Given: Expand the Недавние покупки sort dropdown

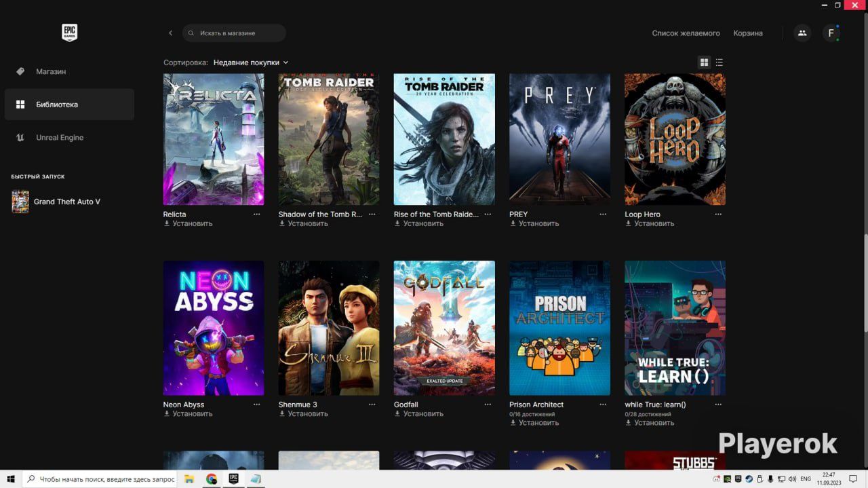Looking at the screenshot, I should pos(251,62).
